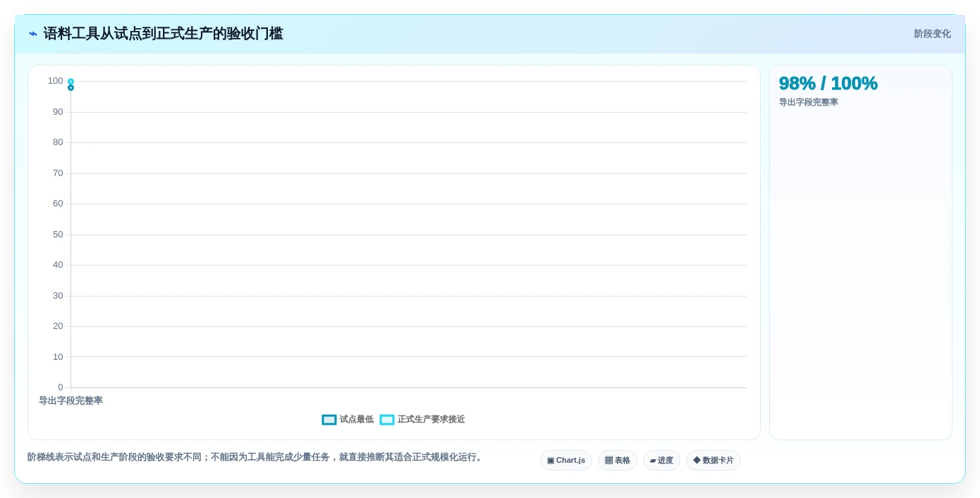Click 导出字段完整率 label under the percentage
The image size is (980, 498).
click(x=808, y=102)
